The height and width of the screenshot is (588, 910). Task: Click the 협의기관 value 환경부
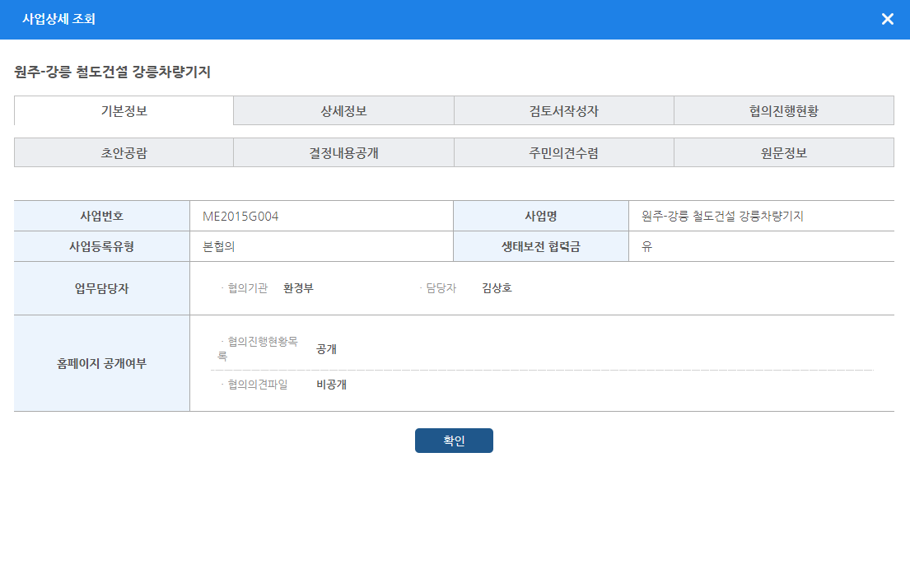point(298,288)
